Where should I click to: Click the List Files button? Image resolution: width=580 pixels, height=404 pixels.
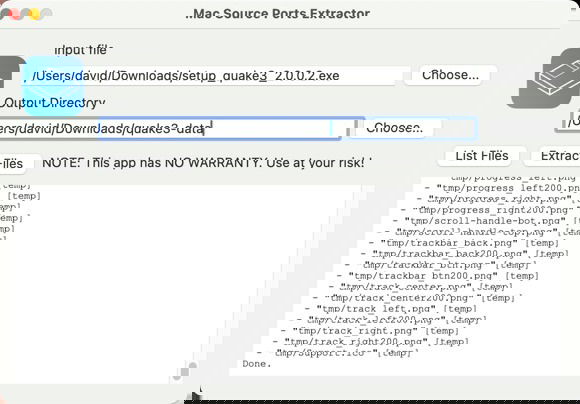(482, 156)
